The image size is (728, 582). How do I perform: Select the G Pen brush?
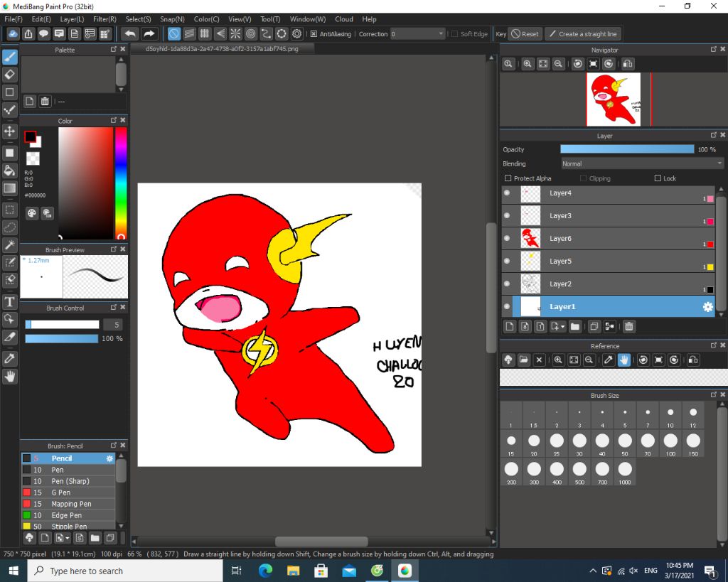pos(68,492)
